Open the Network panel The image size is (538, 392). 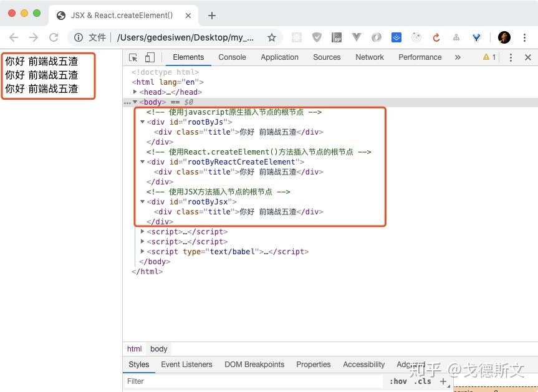(x=369, y=57)
